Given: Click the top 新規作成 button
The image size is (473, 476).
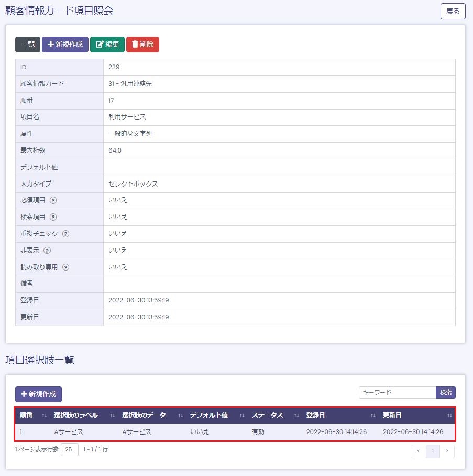Looking at the screenshot, I should pos(65,45).
